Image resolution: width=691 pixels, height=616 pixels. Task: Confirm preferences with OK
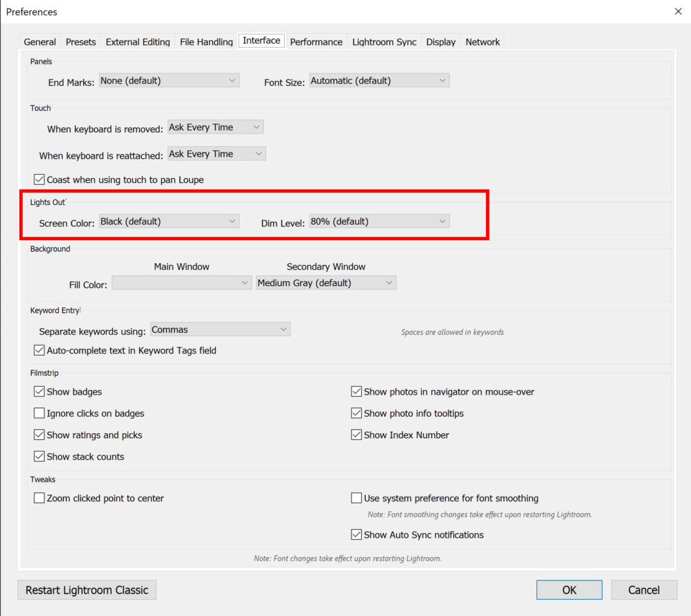pyautogui.click(x=569, y=590)
